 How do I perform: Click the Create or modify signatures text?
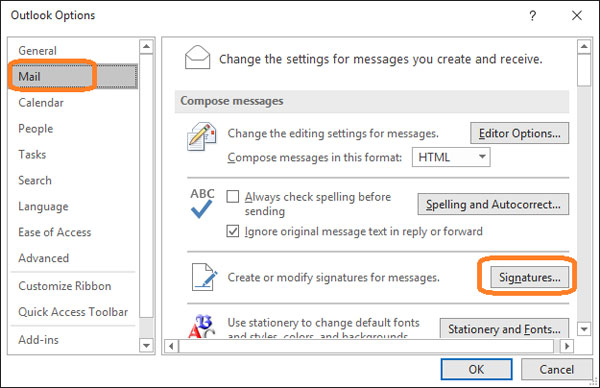coord(333,277)
